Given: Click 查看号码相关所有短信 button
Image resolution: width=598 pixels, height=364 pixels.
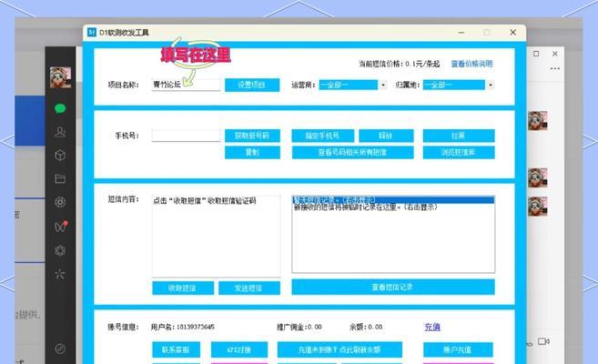Looking at the screenshot, I should [352, 153].
